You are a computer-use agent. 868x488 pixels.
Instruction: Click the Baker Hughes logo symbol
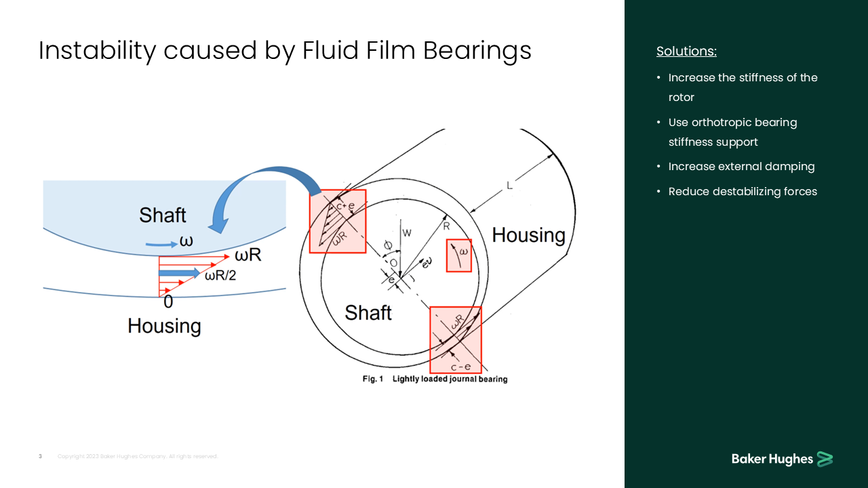[825, 458]
